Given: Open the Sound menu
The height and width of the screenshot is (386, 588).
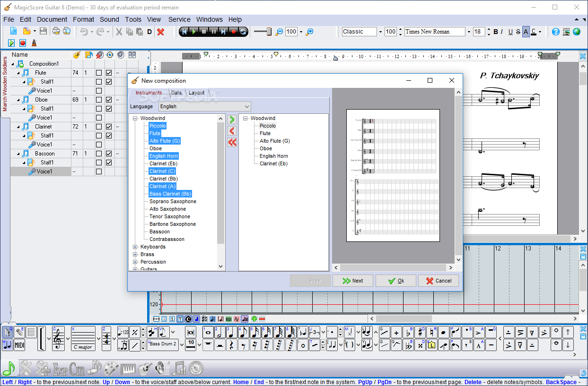Looking at the screenshot, I should (x=109, y=19).
